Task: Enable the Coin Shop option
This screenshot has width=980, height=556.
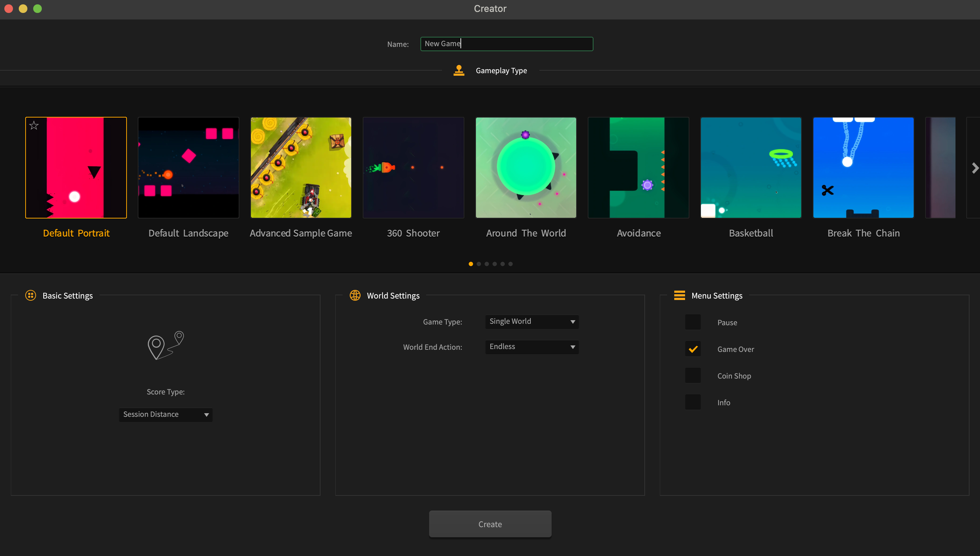Action: coord(693,375)
